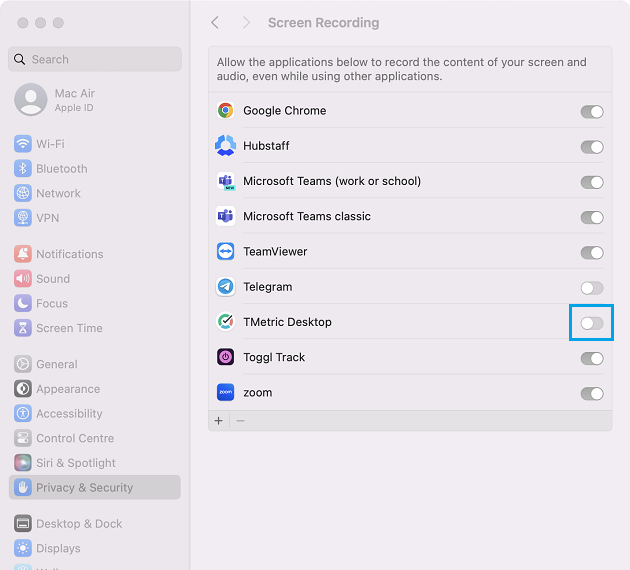
Task: Turn off zoom screen recording toggle
Action: click(592, 394)
